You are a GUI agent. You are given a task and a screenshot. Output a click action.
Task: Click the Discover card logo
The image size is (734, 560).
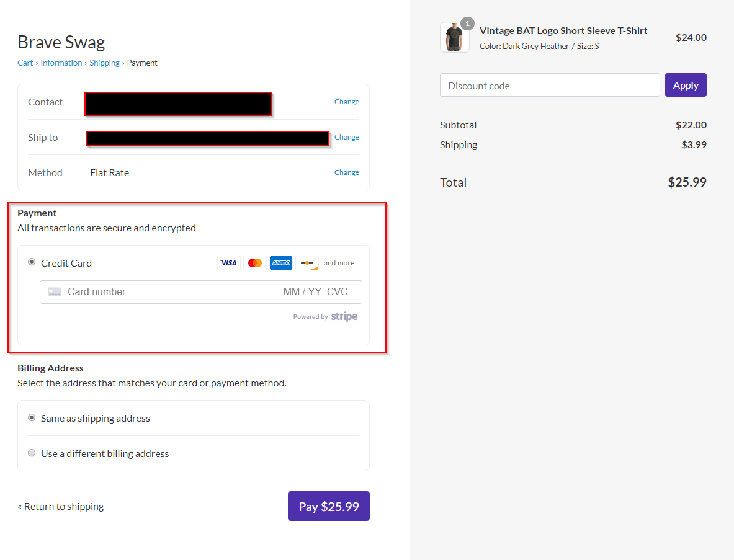click(307, 263)
